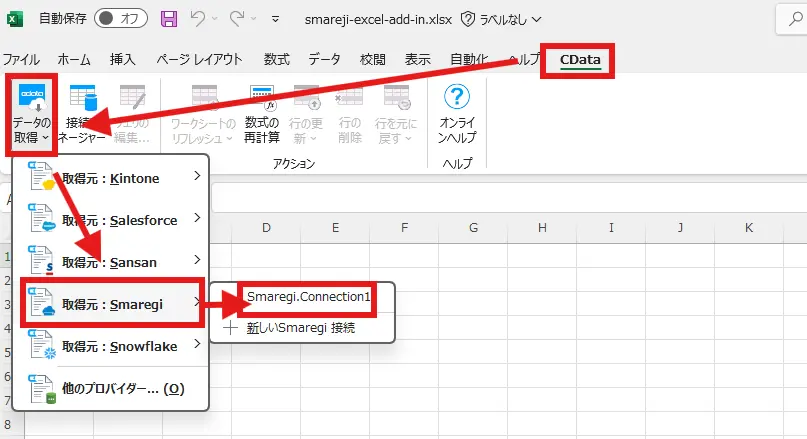
Task: Open 他のプロバイダー... menu entry
Action: point(111,389)
